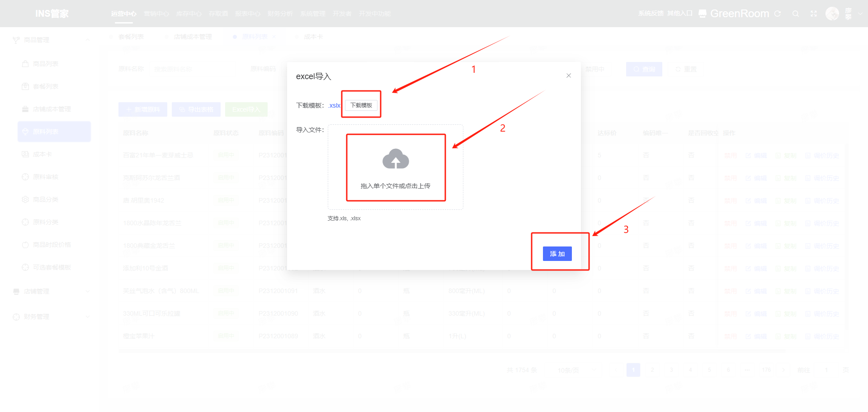This screenshot has width=868, height=412.
Task: Click the 套餐列表 gift icon in the sidebar
Action: click(25, 86)
